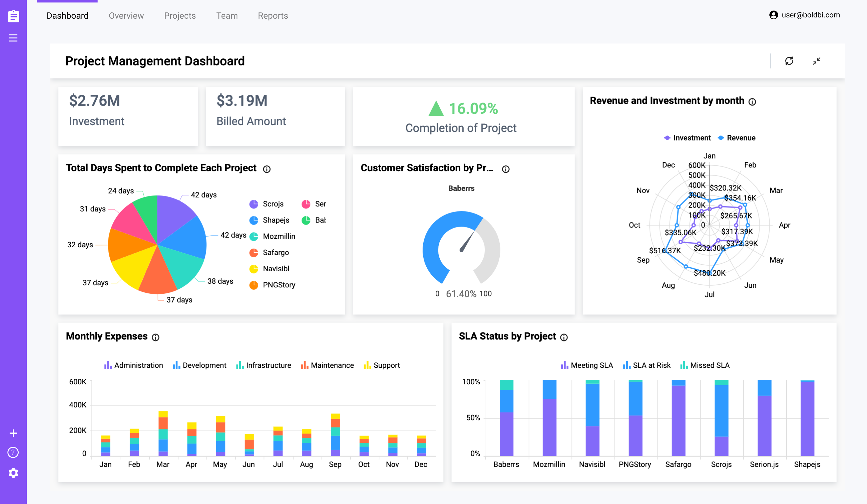Select Baberrs project in Customer Satisfaction
Image resolution: width=867 pixels, height=504 pixels.
(x=462, y=188)
